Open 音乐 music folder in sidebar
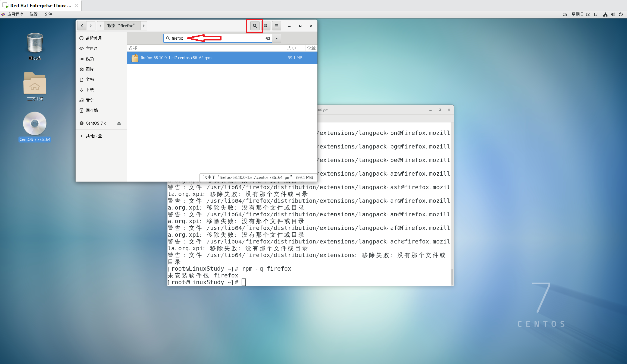Viewport: 627px width, 364px height. [x=101, y=100]
